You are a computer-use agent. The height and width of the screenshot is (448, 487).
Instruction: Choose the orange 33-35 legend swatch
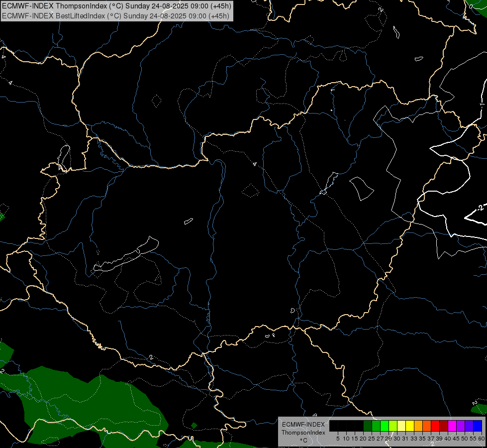[x=418, y=426]
